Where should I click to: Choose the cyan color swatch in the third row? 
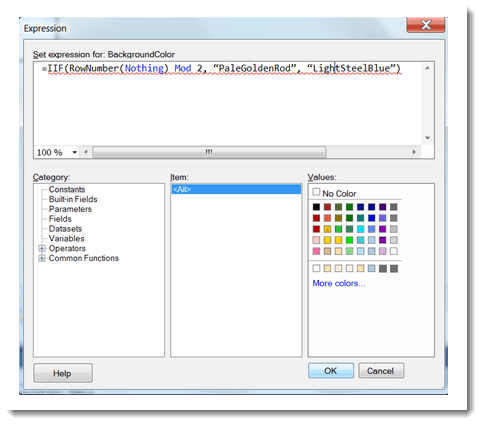tap(361, 229)
